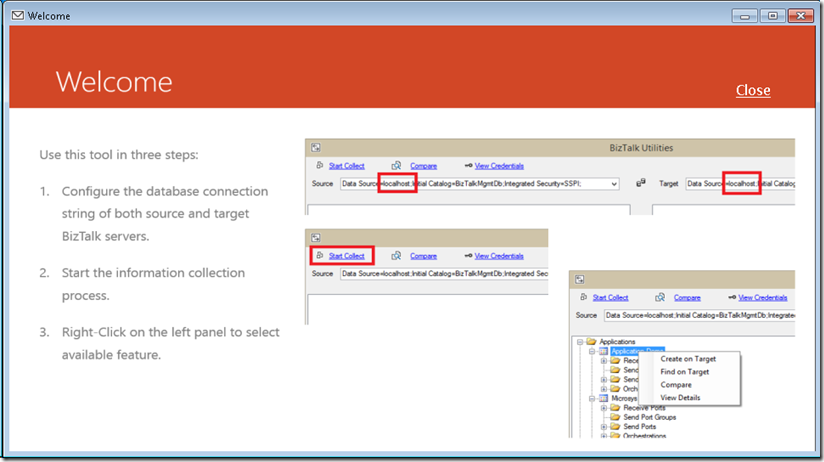Screen dimensions: 824x462
Task: Select the Send Ports tree item under Microsys
Action: click(x=640, y=427)
